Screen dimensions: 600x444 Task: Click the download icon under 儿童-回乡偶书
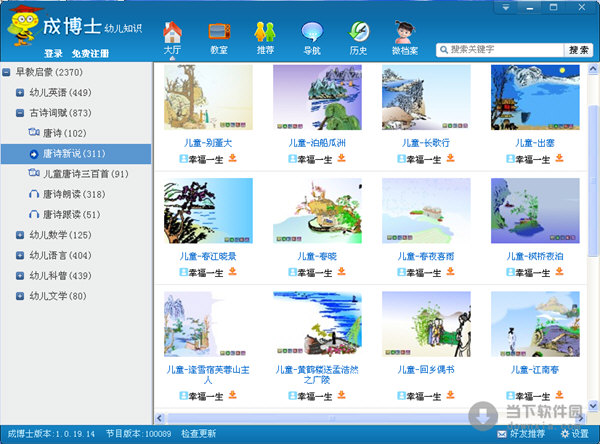[x=450, y=395]
